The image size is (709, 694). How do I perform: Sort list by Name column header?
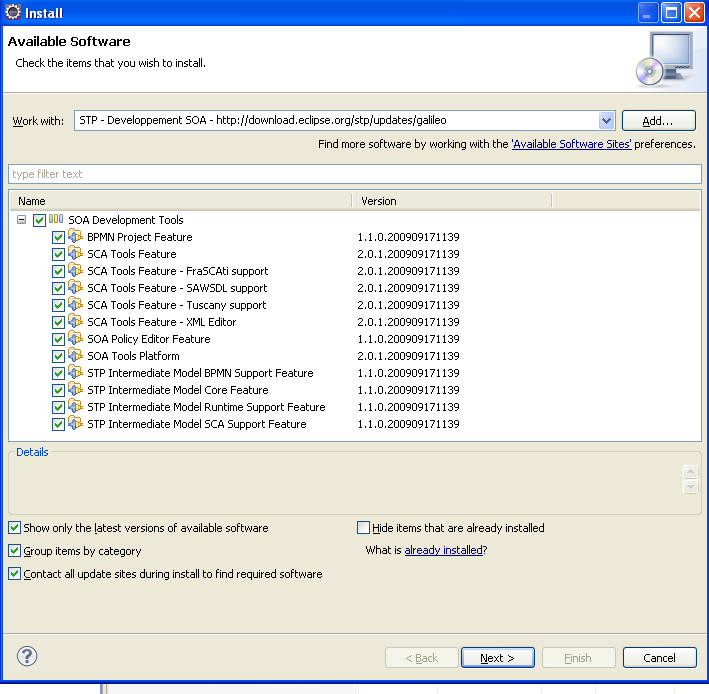[180, 201]
